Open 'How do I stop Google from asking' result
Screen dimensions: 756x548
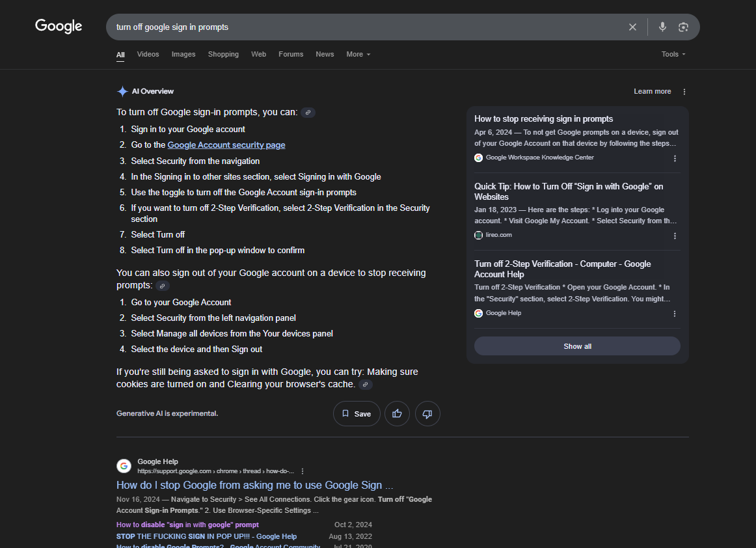point(254,486)
